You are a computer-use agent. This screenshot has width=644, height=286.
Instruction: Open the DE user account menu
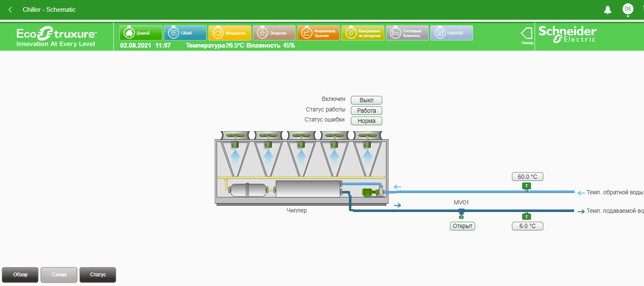tap(628, 9)
